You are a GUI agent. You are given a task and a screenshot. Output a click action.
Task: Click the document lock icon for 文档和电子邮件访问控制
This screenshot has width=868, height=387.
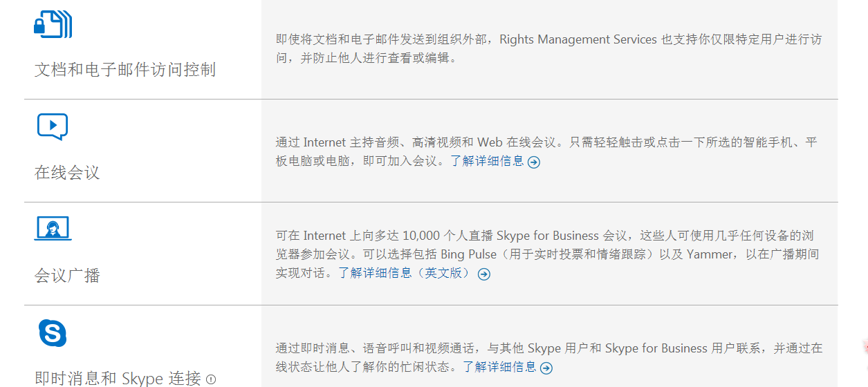[x=53, y=24]
